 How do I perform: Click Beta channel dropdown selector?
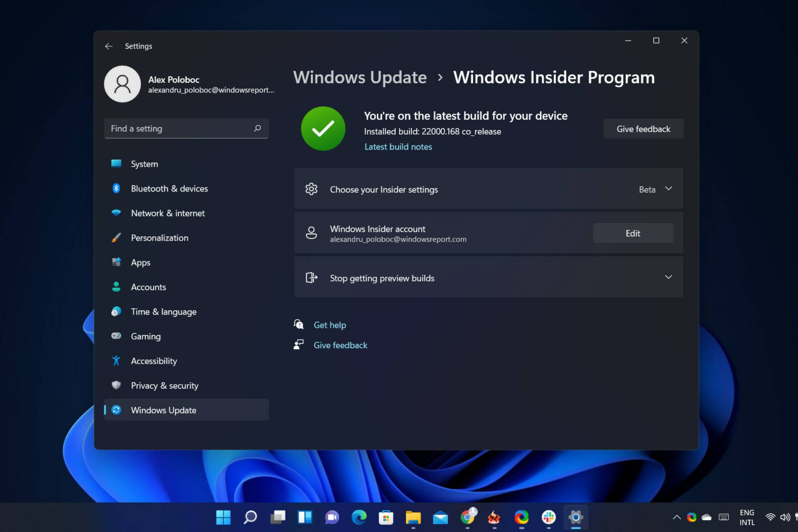click(x=654, y=189)
